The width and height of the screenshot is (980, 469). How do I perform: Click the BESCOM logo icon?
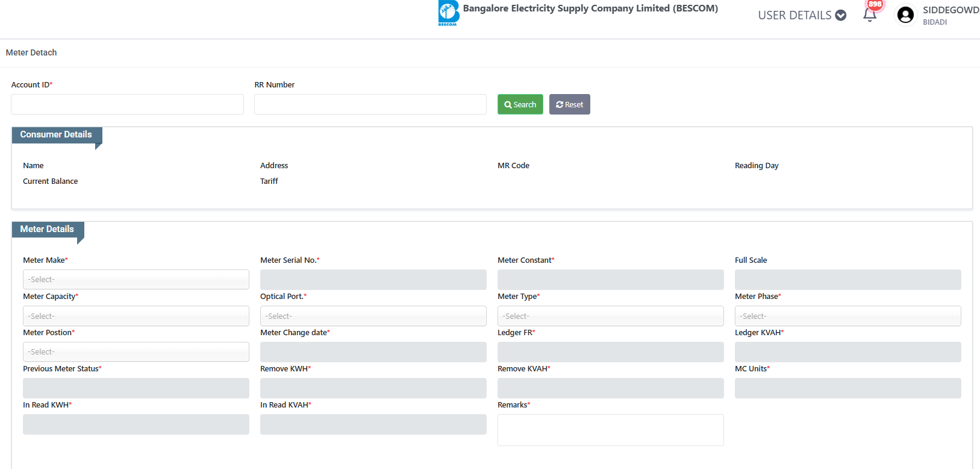(449, 13)
